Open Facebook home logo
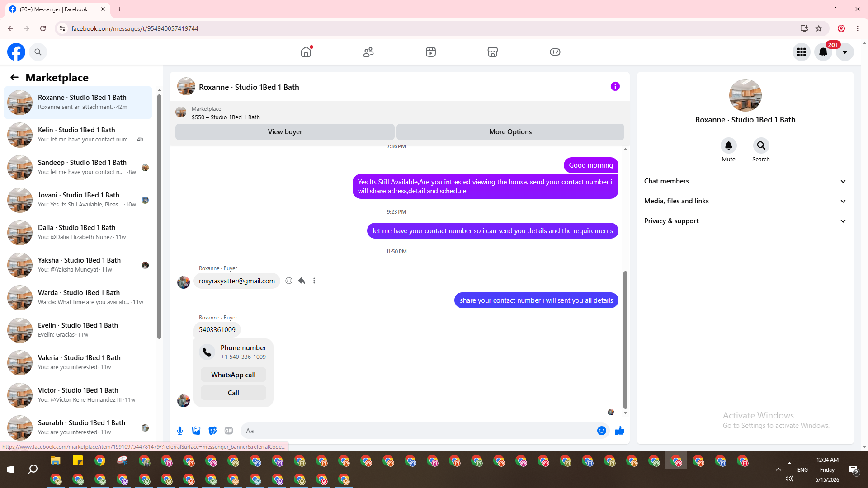The width and height of the screenshot is (868, 488). click(x=16, y=52)
